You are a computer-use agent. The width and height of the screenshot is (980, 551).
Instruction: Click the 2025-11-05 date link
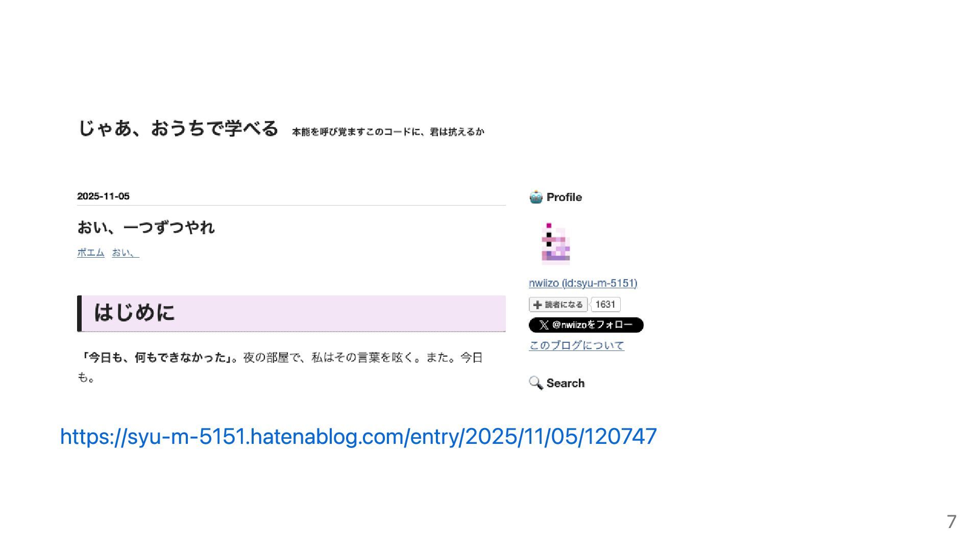[103, 196]
